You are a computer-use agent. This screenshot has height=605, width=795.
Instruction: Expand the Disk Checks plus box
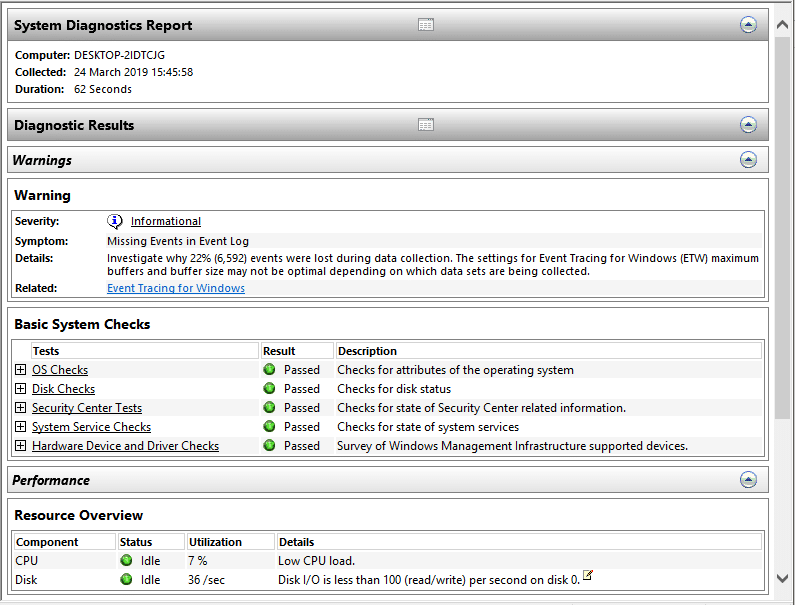click(21, 389)
